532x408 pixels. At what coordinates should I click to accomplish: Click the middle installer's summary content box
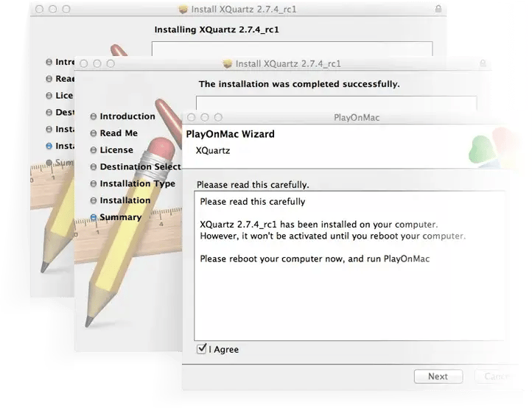point(337,103)
